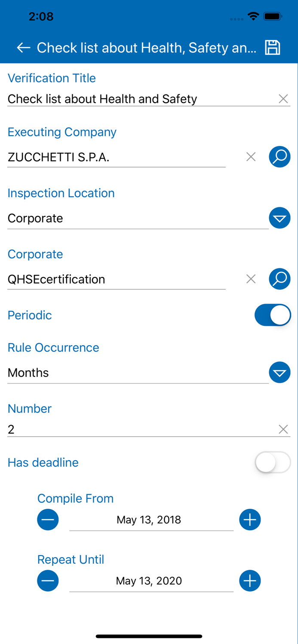
Task: Open the Executing Company search
Action: 280,157
